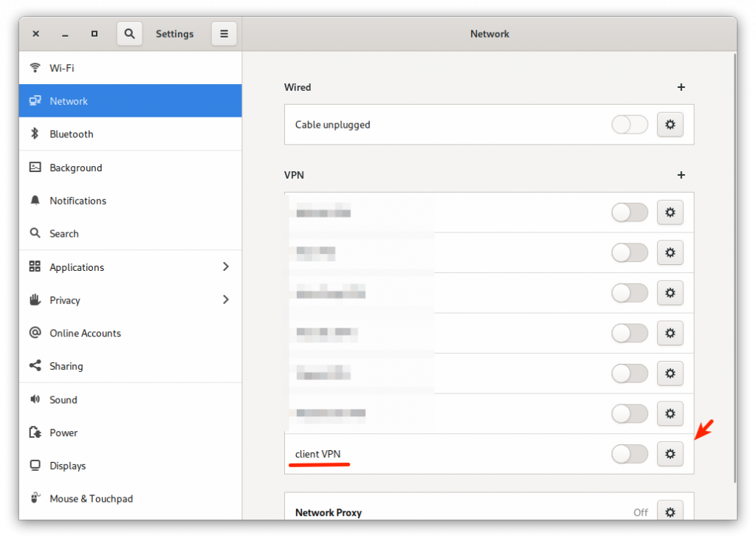Toggle the first blurred VPN switch

pos(630,213)
